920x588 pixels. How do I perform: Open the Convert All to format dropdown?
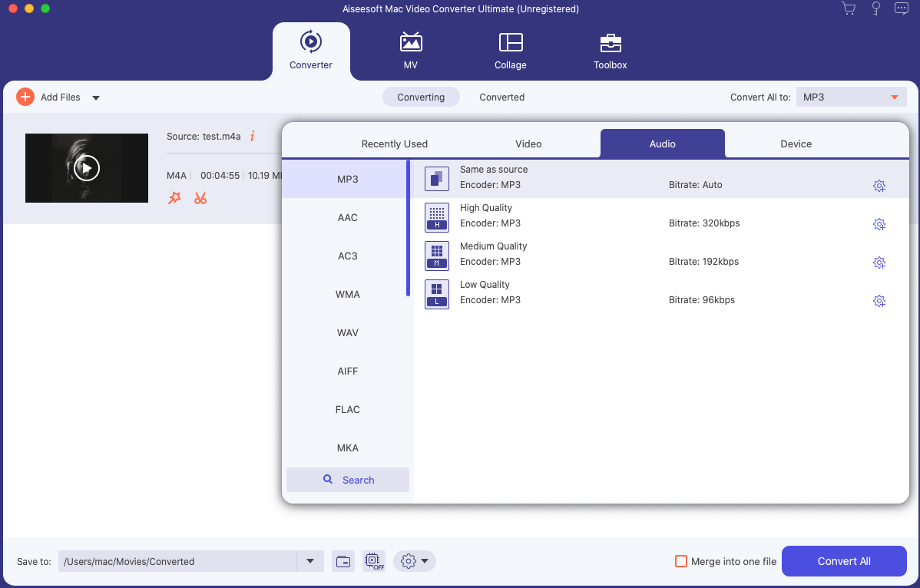(x=852, y=97)
